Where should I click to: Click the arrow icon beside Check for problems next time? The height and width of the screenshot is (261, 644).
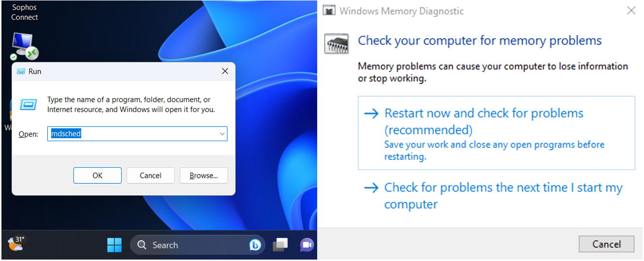coord(371,188)
